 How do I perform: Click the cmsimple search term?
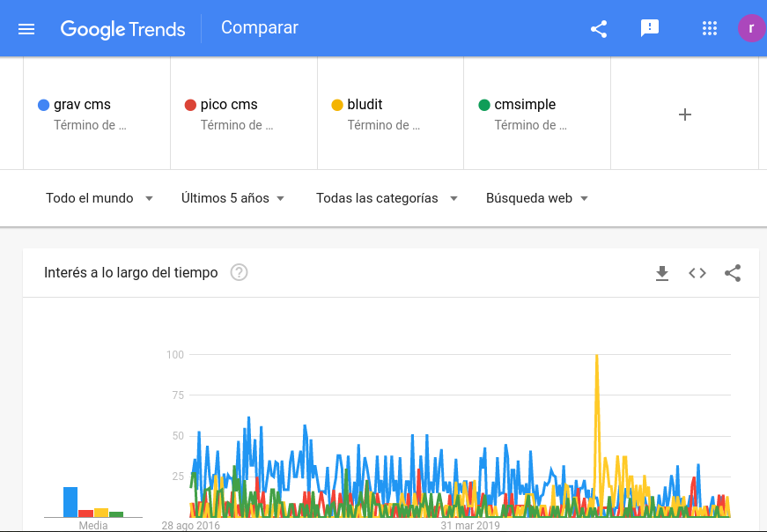tap(525, 105)
